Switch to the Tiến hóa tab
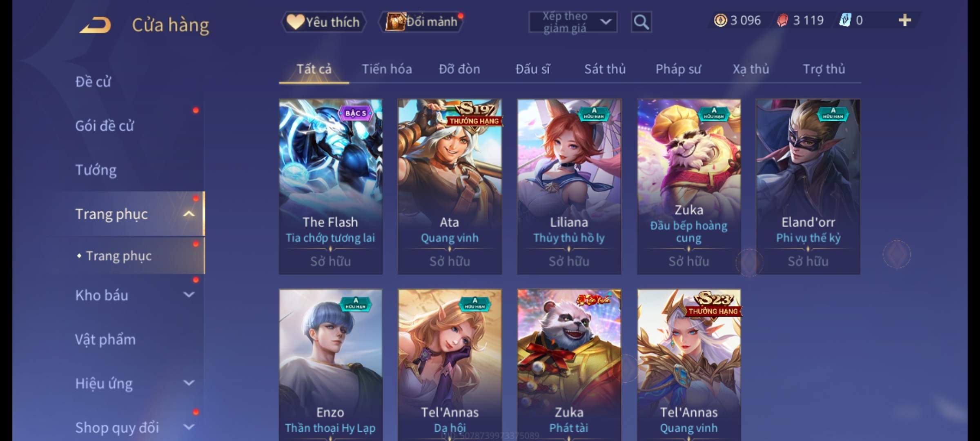 pyautogui.click(x=387, y=69)
